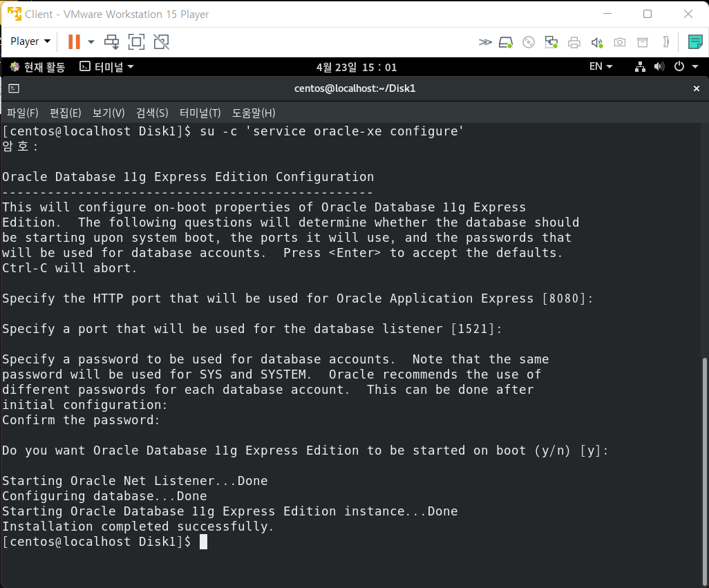Open the VMware message log notes icon
709x588 pixels.
695,42
